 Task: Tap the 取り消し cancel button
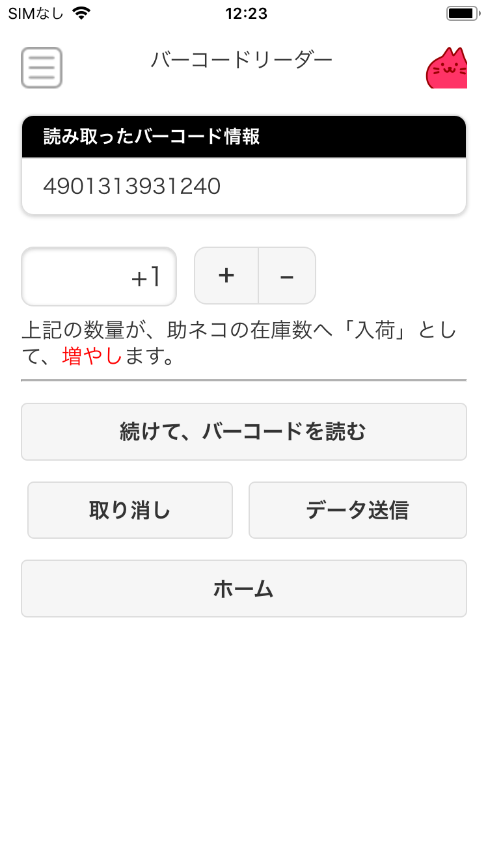coord(130,510)
